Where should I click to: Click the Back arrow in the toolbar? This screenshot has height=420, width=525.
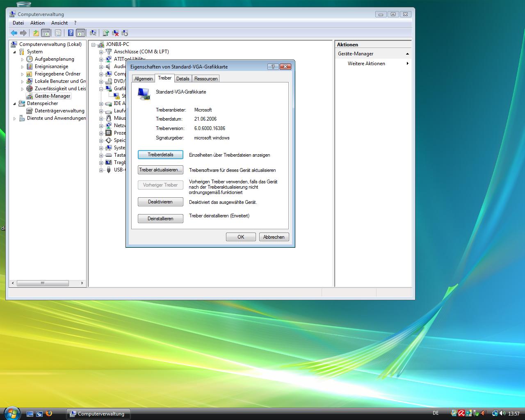coord(14,33)
